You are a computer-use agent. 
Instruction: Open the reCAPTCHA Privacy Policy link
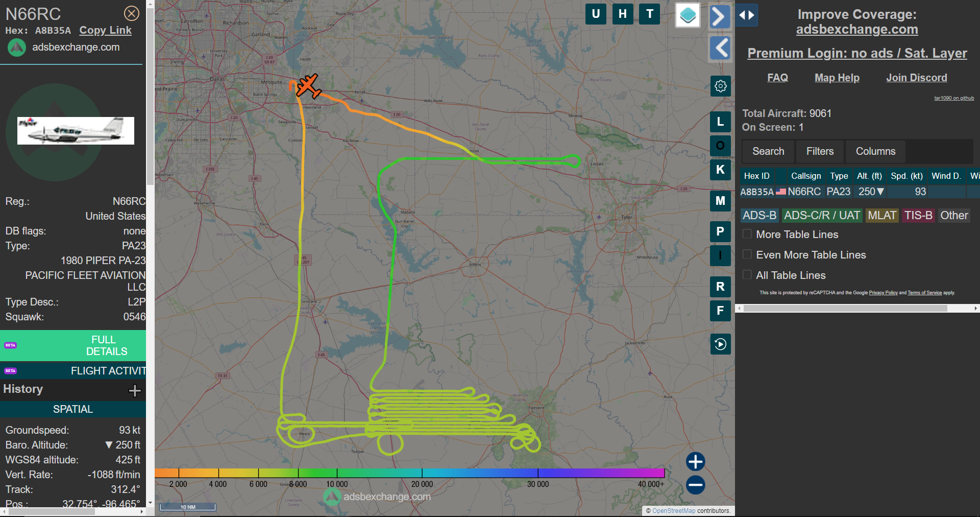pos(883,293)
